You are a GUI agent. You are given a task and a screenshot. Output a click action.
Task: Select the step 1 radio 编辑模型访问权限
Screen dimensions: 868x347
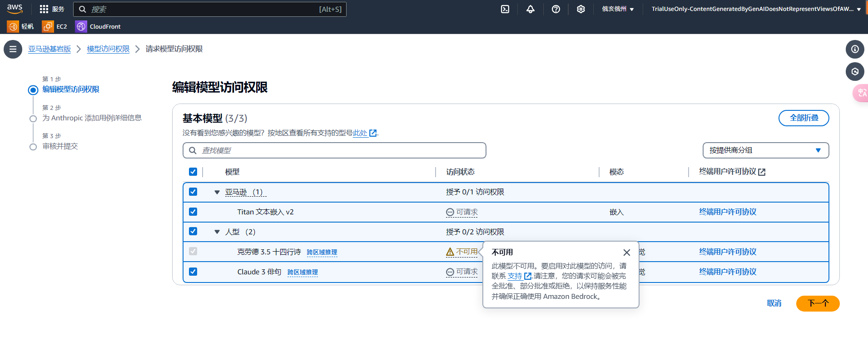33,90
